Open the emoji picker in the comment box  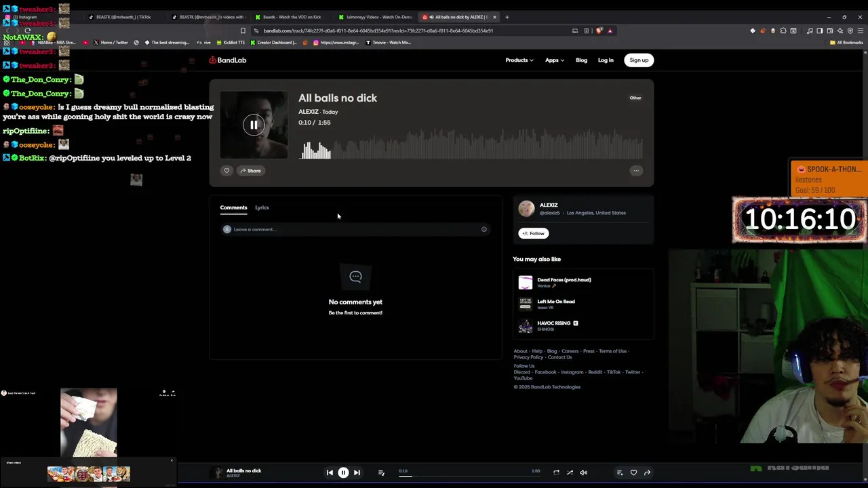[x=484, y=229]
